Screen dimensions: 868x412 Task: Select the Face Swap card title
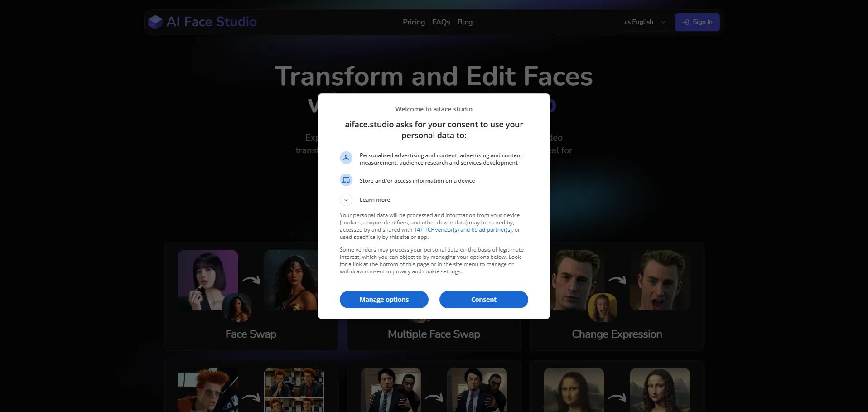tap(251, 334)
